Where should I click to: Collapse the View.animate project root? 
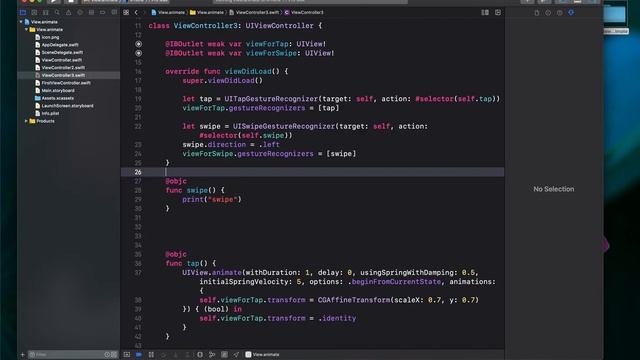point(21,22)
